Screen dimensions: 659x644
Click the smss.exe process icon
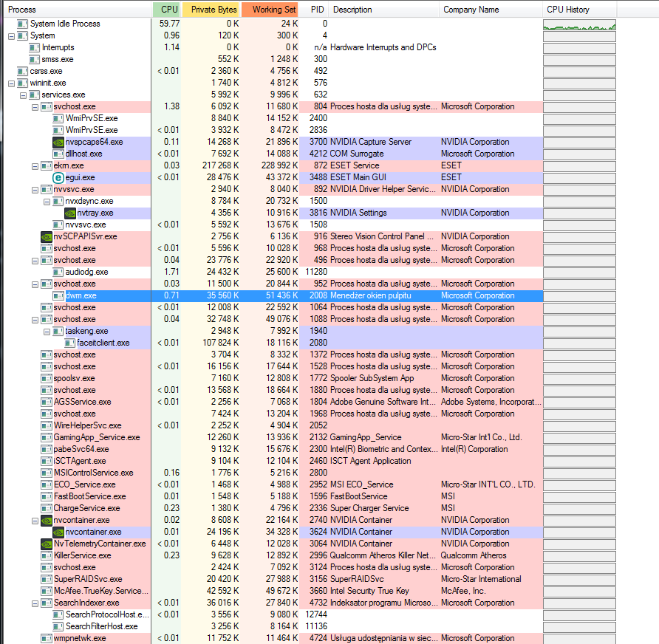(34, 59)
